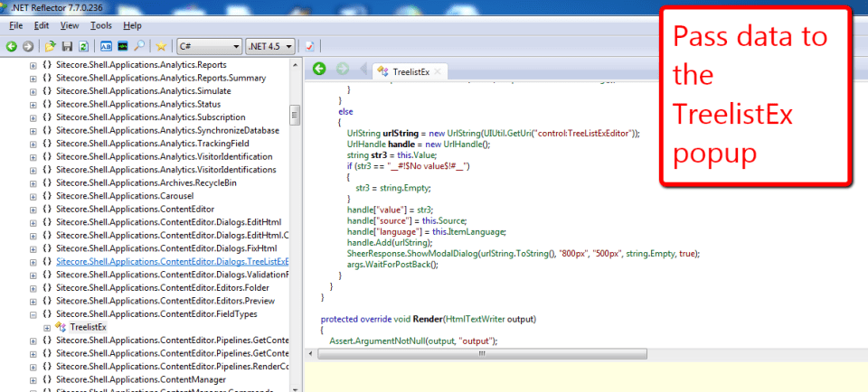Expand the TreelistEx class node
Screen dimensions: 868x392
(46, 326)
